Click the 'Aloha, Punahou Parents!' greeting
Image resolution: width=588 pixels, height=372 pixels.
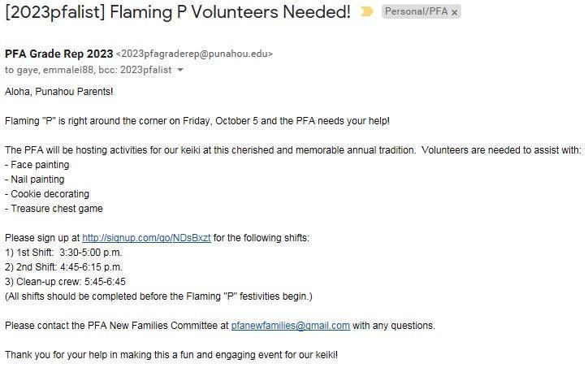pyautogui.click(x=58, y=91)
